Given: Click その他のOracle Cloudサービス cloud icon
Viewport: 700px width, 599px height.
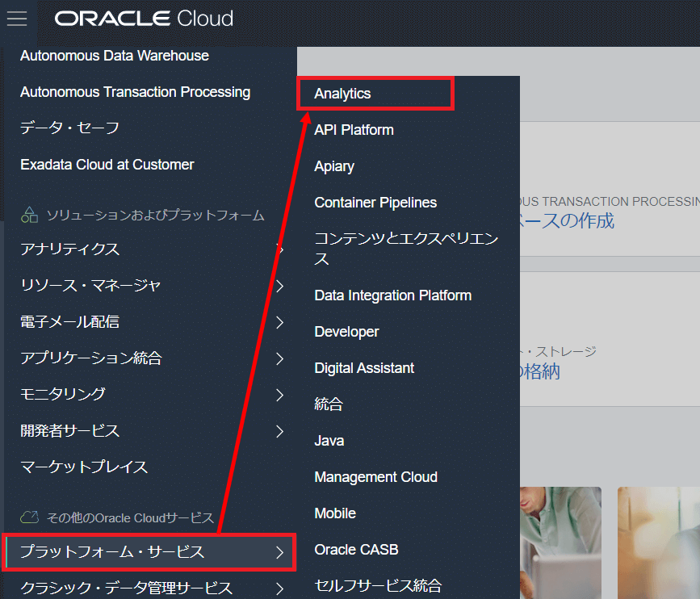Looking at the screenshot, I should (x=29, y=517).
